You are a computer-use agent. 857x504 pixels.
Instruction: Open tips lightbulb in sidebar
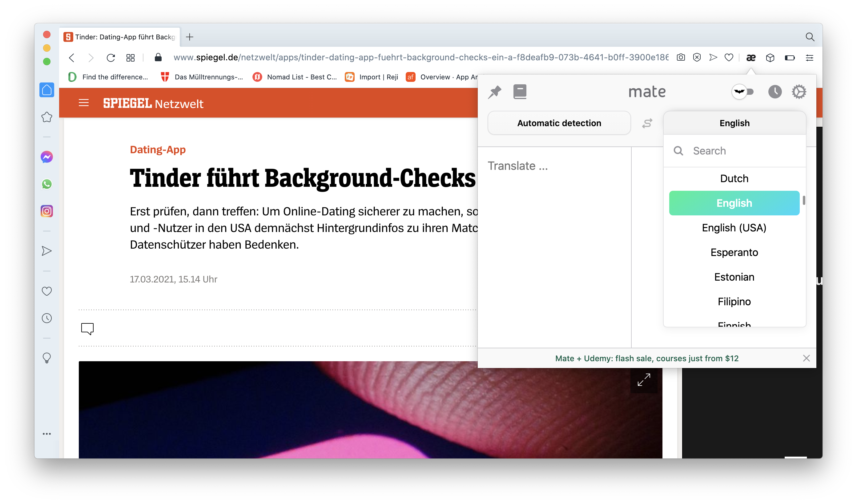46,358
